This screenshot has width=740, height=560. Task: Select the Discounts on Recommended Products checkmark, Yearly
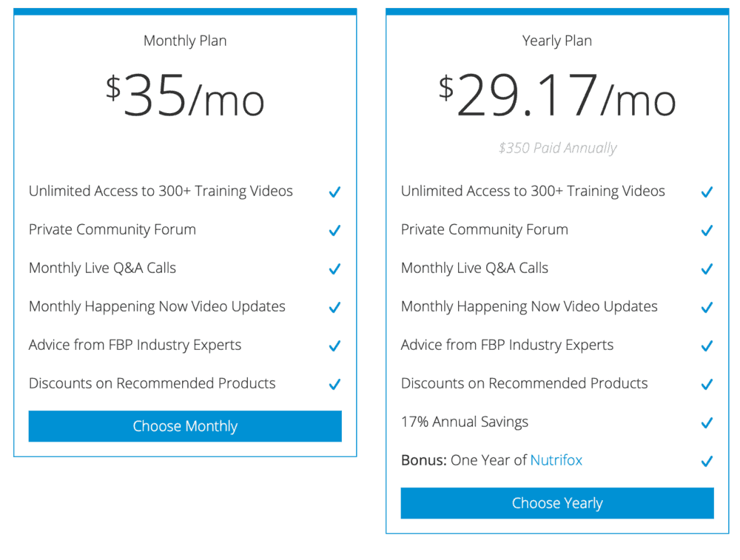tap(707, 384)
